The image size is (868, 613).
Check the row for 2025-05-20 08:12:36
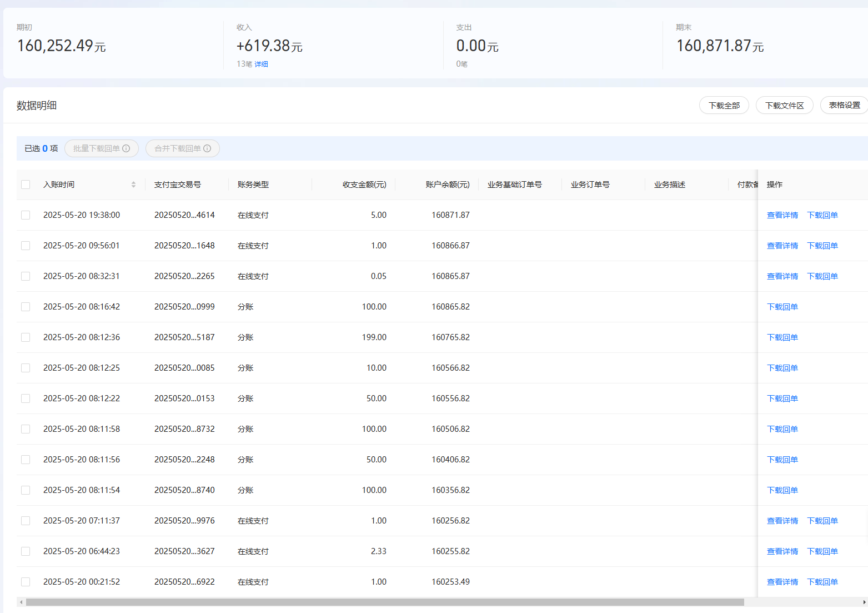click(26, 337)
